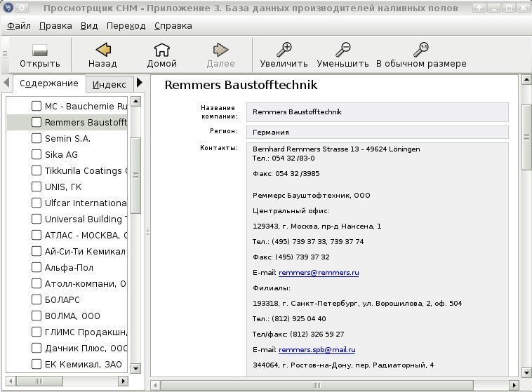Click the page view scroll-down arrow
This screenshot has width=532, height=392.
point(526,373)
